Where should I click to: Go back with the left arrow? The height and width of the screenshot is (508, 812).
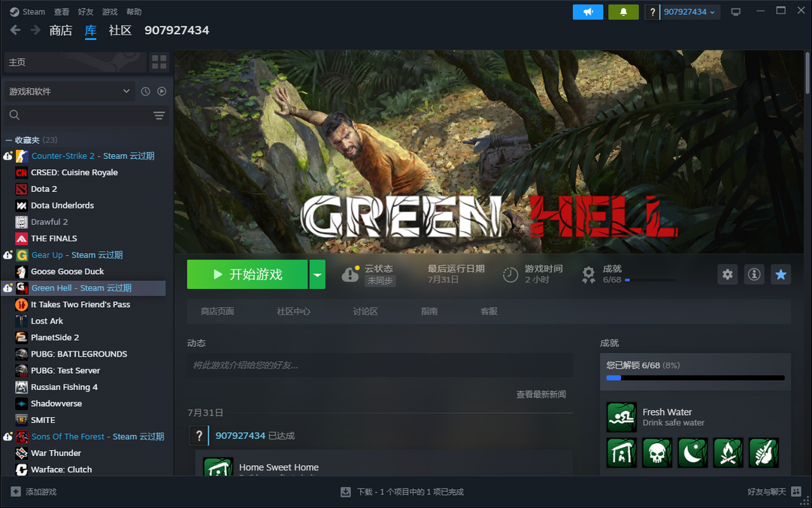15,30
